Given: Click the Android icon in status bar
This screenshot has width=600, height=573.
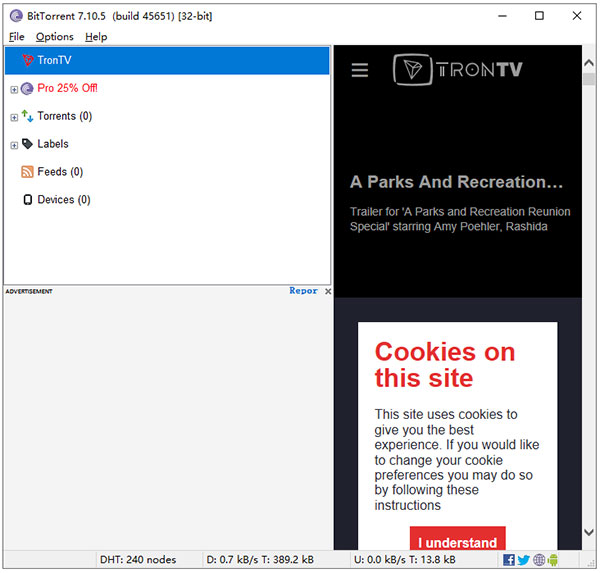Looking at the screenshot, I should [x=553, y=560].
